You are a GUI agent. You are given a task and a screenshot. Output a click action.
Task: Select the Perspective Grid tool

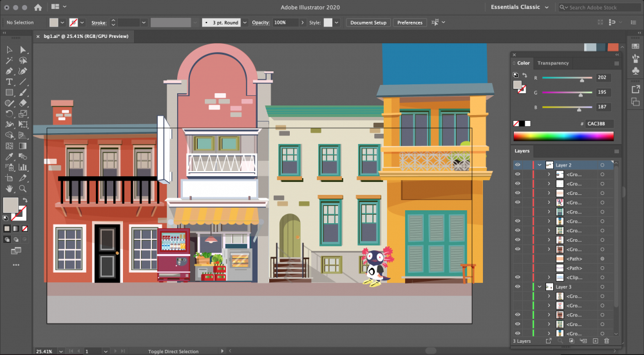(x=23, y=135)
